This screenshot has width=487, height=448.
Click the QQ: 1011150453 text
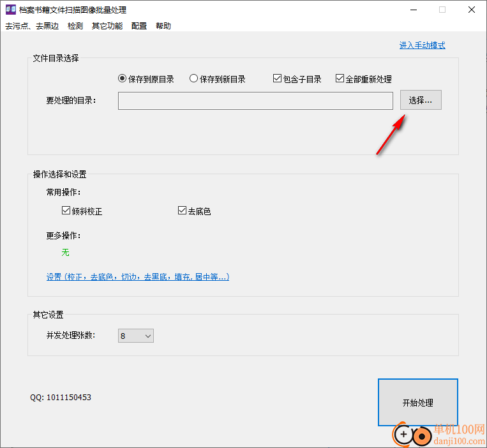tap(61, 398)
